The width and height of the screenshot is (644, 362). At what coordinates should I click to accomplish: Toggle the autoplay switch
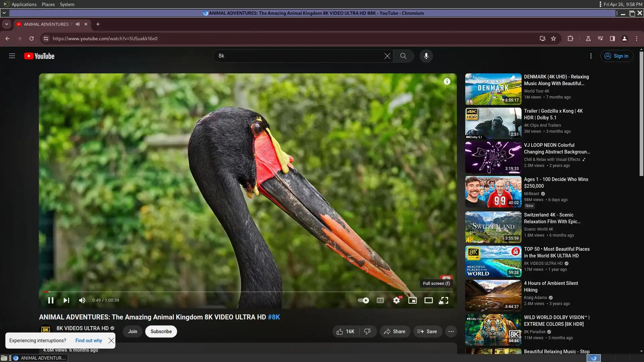click(x=363, y=300)
